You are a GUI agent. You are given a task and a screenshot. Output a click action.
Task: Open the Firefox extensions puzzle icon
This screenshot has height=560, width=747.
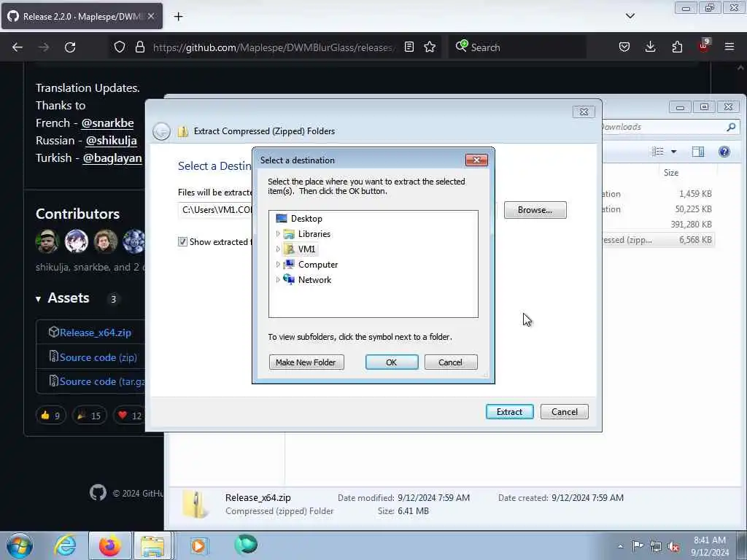677,47
